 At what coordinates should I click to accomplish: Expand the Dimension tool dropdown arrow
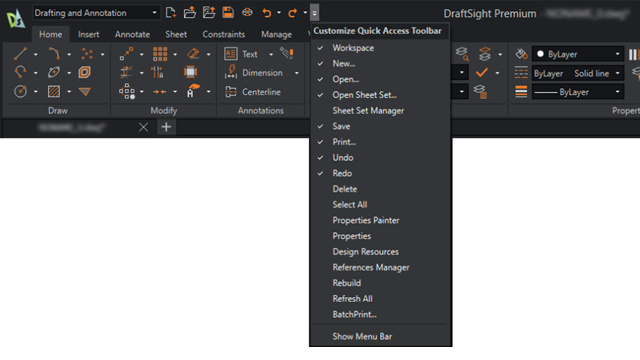297,73
